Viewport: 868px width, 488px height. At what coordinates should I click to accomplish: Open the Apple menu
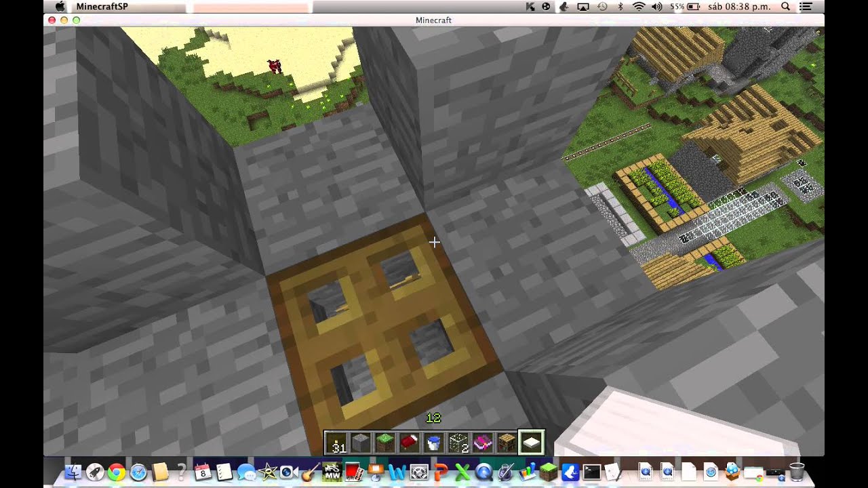(x=60, y=6)
